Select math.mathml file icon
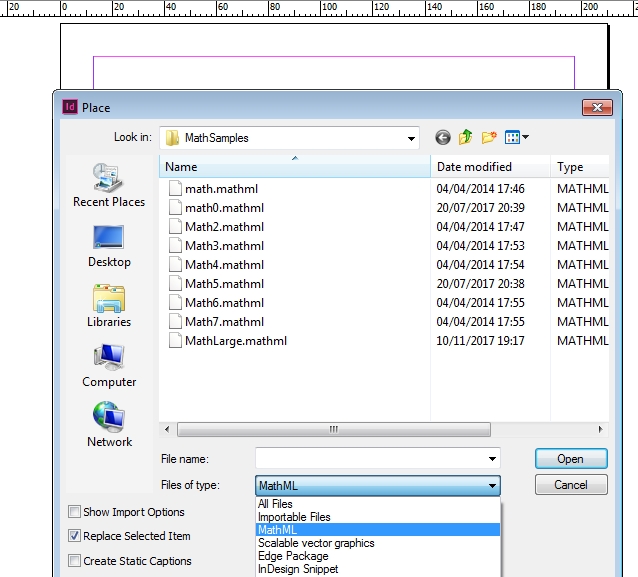The image size is (638, 577). click(x=175, y=189)
